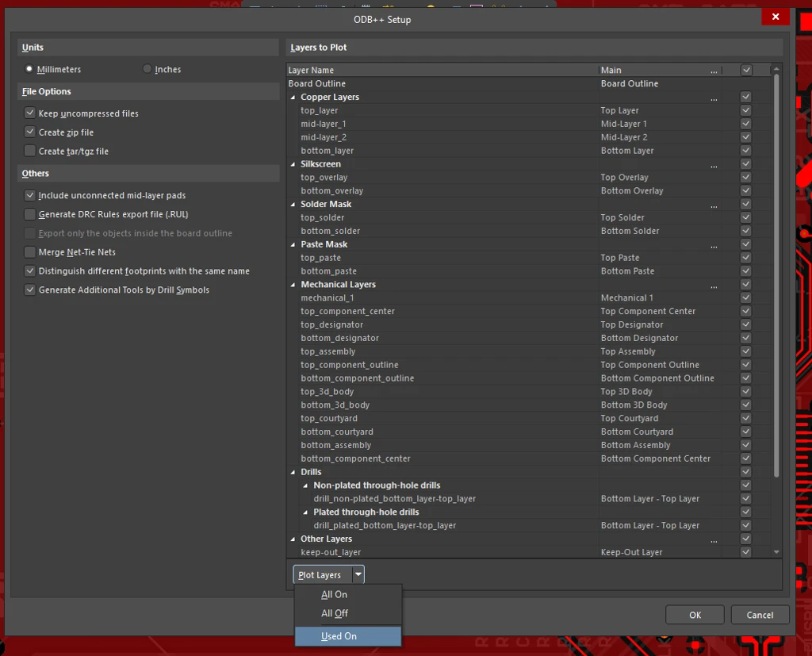Enable Create tar/tgz file checkbox
Image resolution: width=812 pixels, height=656 pixels.
30,151
